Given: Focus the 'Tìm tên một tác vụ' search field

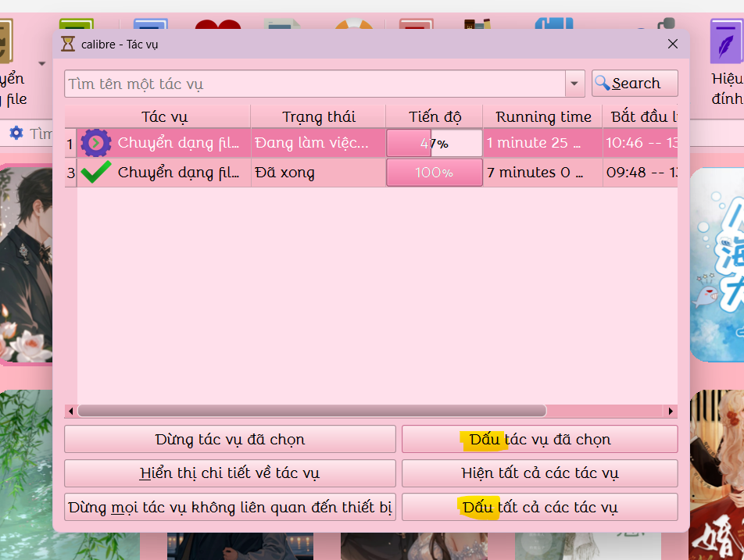Looking at the screenshot, I should pos(315,84).
